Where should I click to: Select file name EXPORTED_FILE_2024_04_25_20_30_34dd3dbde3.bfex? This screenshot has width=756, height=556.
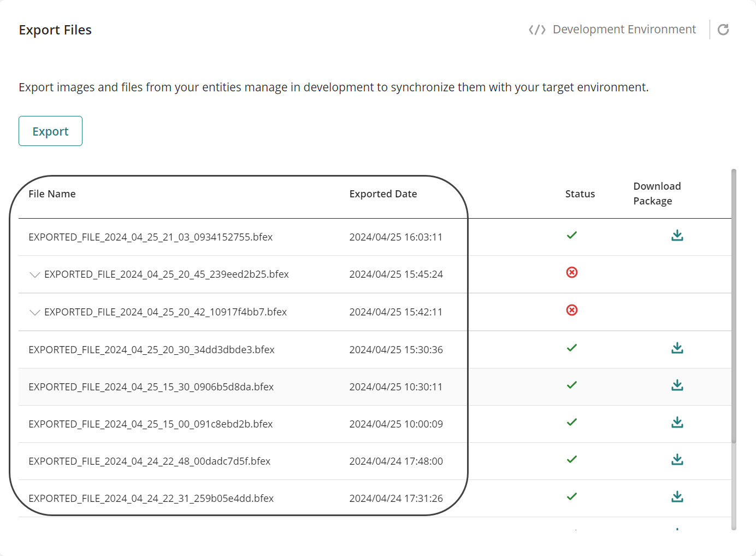click(151, 350)
